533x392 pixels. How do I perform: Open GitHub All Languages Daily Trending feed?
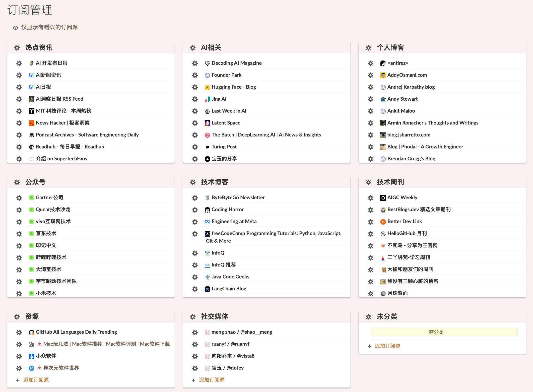coord(76,332)
